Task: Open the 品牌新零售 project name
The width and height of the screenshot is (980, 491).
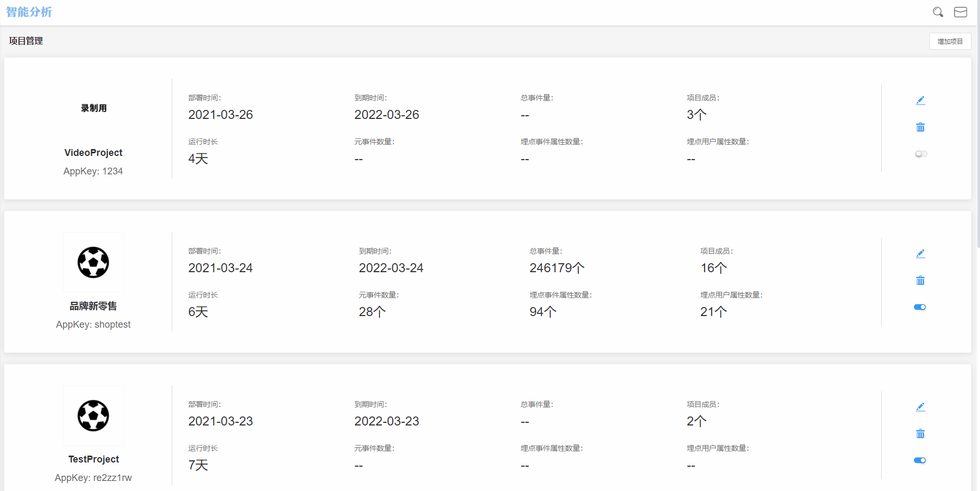Action: (93, 306)
